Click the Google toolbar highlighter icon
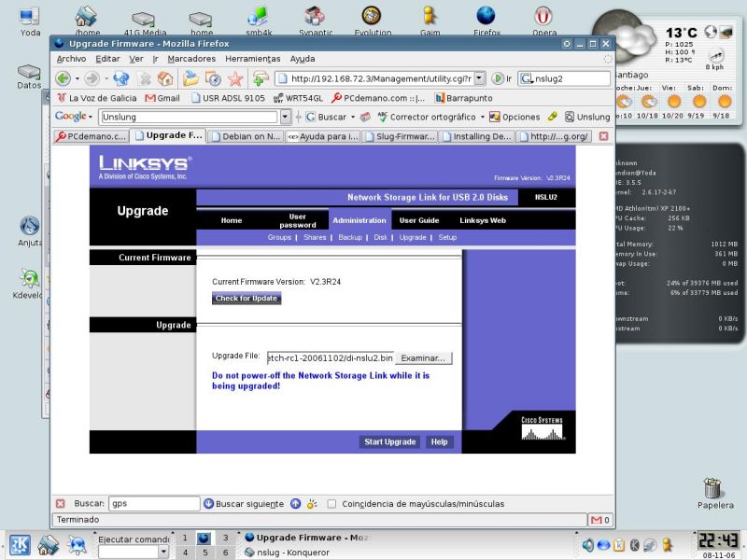Image resolution: width=747 pixels, height=560 pixels. click(553, 117)
